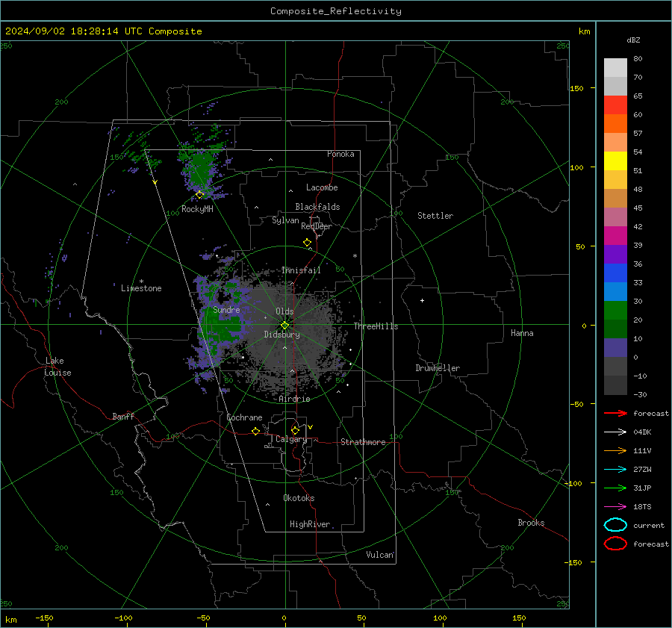Image resolution: width=672 pixels, height=628 pixels.
Task: Click the green 20 dBZ color swatch
Action: tap(615, 310)
